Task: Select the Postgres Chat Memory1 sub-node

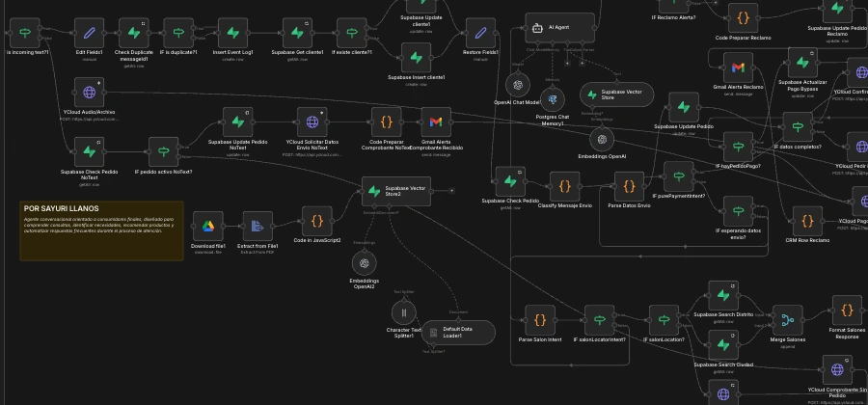Action: click(552, 99)
